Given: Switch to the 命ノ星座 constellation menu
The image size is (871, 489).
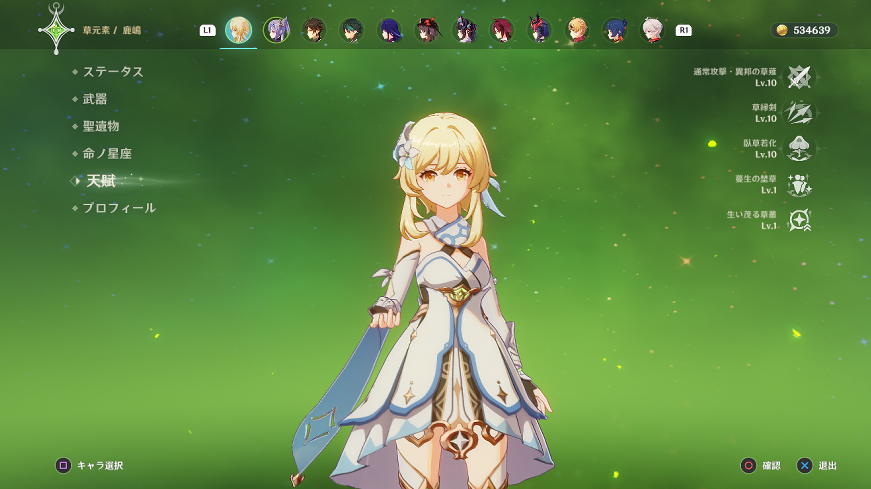Looking at the screenshot, I should tap(107, 153).
